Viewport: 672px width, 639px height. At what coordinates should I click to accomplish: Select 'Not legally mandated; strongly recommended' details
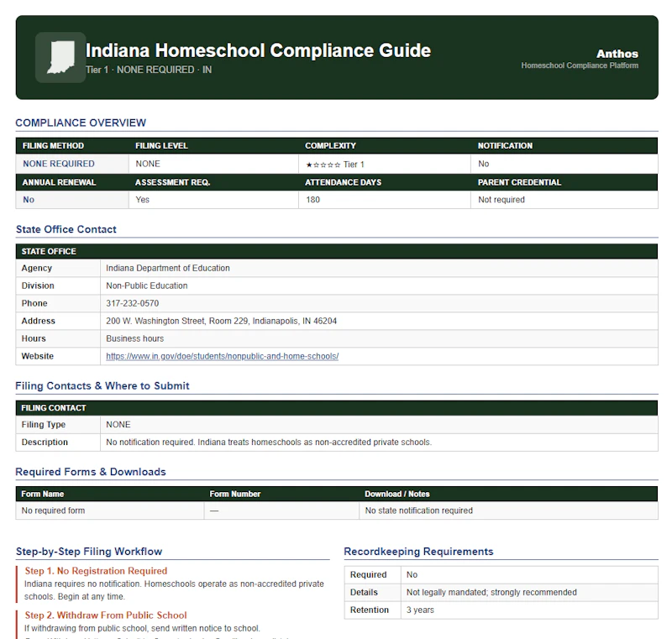coord(491,592)
